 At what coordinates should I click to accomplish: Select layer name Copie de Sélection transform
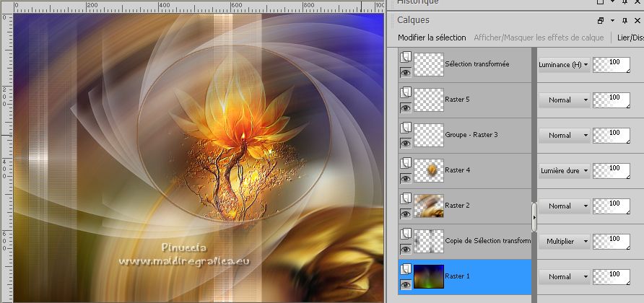(488, 240)
